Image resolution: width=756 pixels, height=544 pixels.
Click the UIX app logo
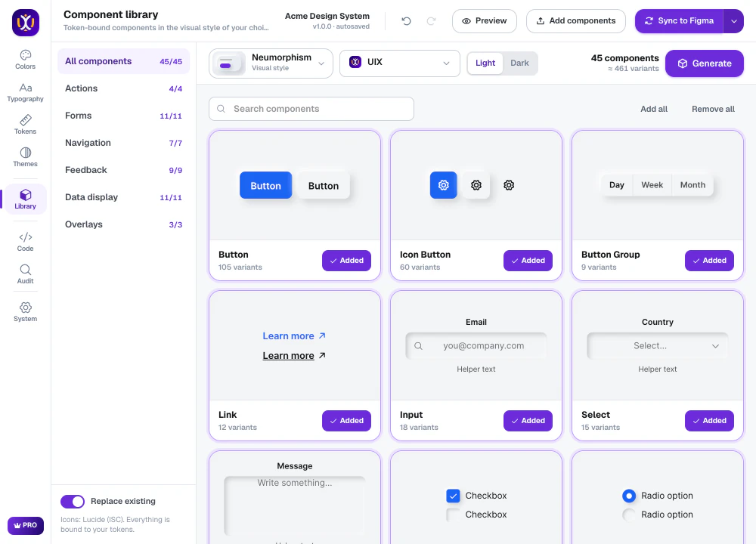(x=26, y=23)
